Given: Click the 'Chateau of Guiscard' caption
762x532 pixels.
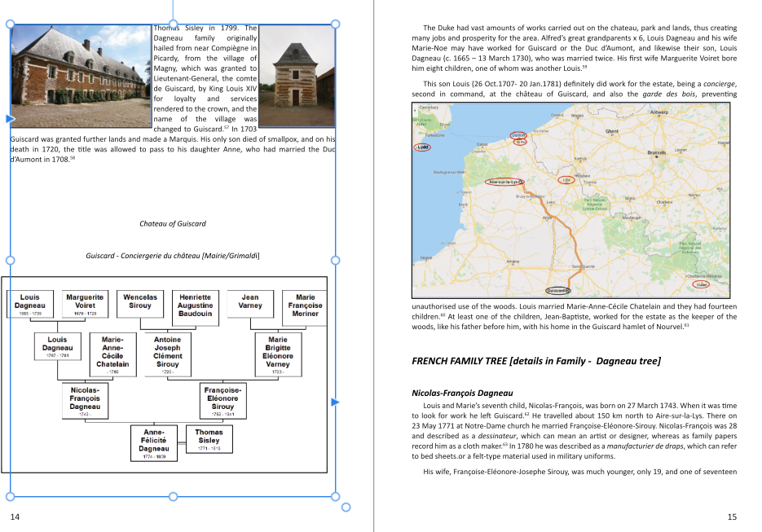Looking at the screenshot, I should click(173, 223).
